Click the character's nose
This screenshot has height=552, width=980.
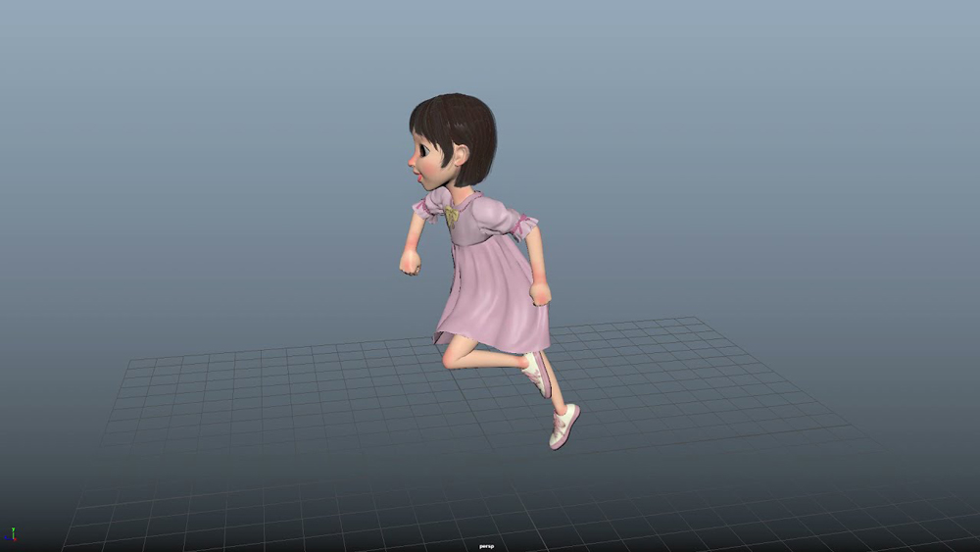tap(413, 162)
